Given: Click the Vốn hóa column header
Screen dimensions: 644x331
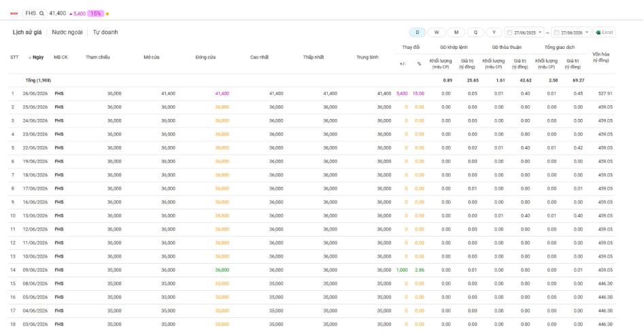Looking at the screenshot, I should pos(600,57).
